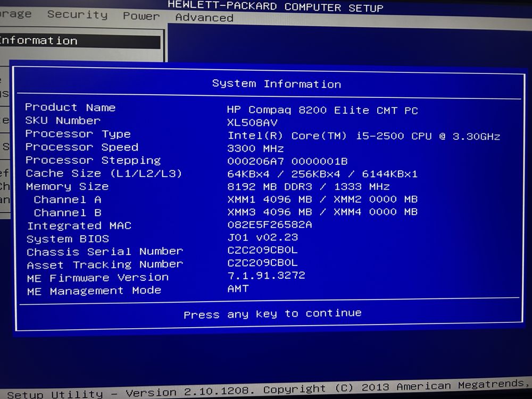
Task: Click the XMM3 4096 MB / XMM4 value
Action: (322, 212)
